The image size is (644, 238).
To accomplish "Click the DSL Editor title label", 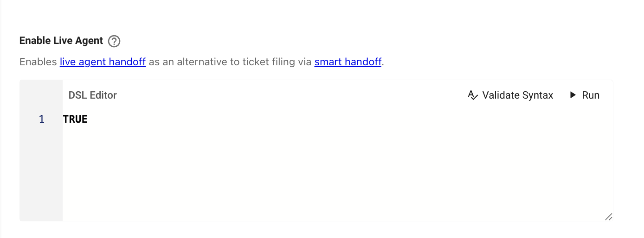I will click(x=93, y=95).
